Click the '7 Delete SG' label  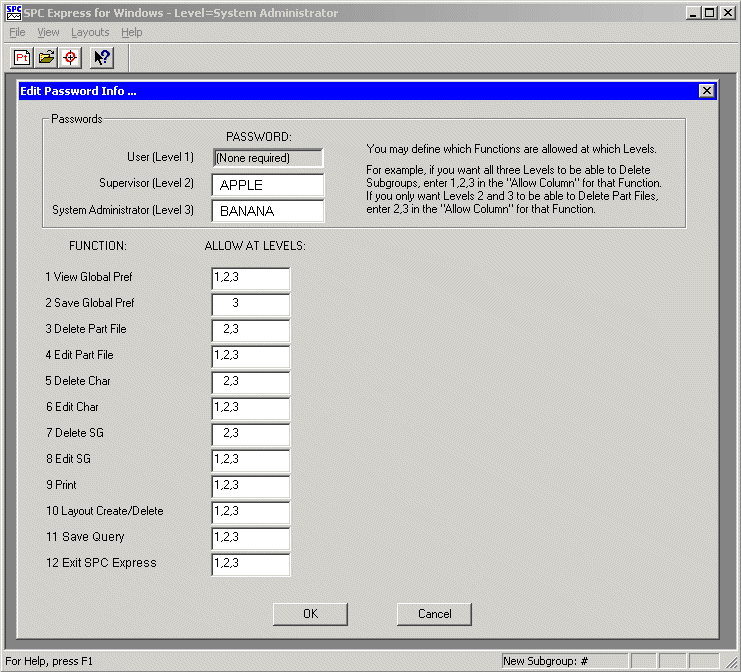click(75, 433)
